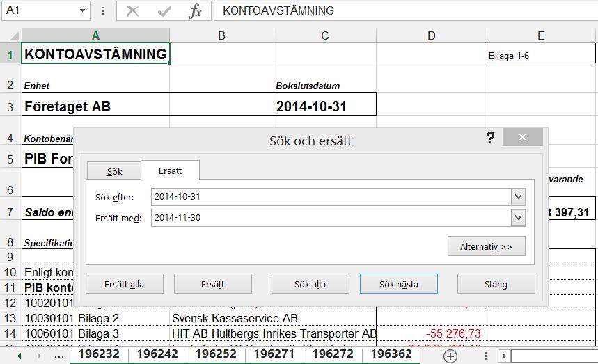The height and width of the screenshot is (364, 598).
Task: Click the date cell 2014-10-31 in sheet
Action: [325, 104]
